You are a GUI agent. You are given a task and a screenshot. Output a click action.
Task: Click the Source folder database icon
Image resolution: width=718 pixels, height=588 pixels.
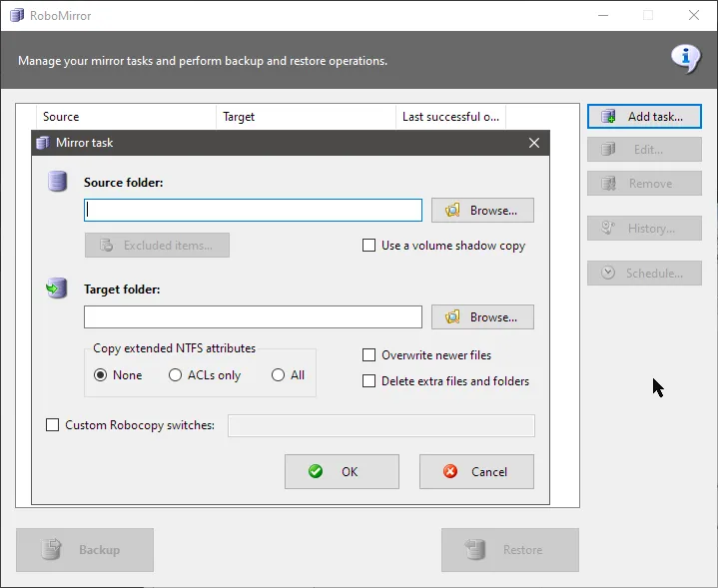pos(57,182)
